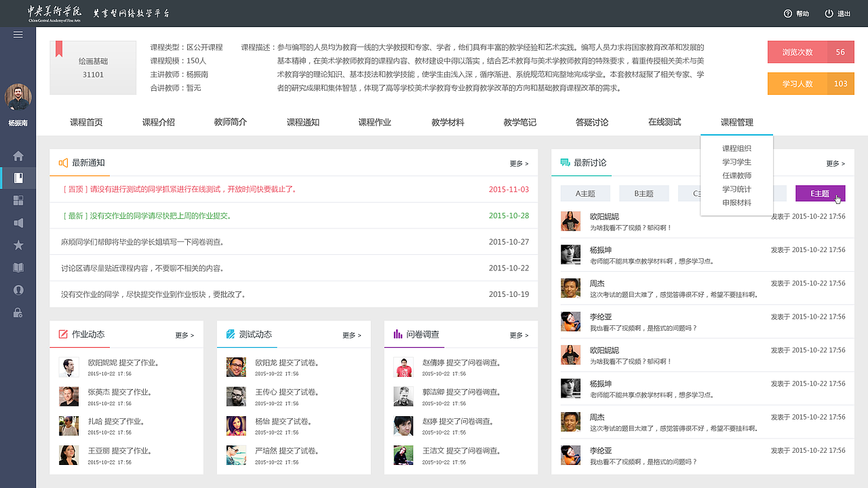This screenshot has width=868, height=488.
Task: Expand 更多 next to 最新通知 panel
Action: point(518,163)
